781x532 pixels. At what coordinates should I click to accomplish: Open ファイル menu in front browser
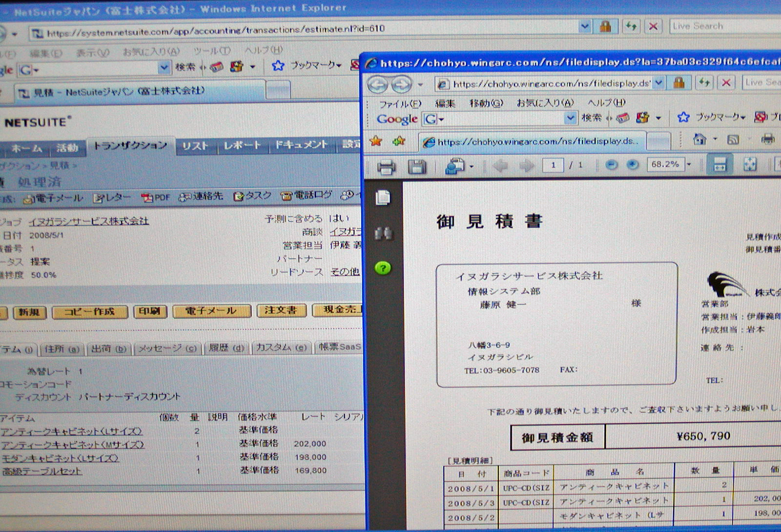pos(400,104)
